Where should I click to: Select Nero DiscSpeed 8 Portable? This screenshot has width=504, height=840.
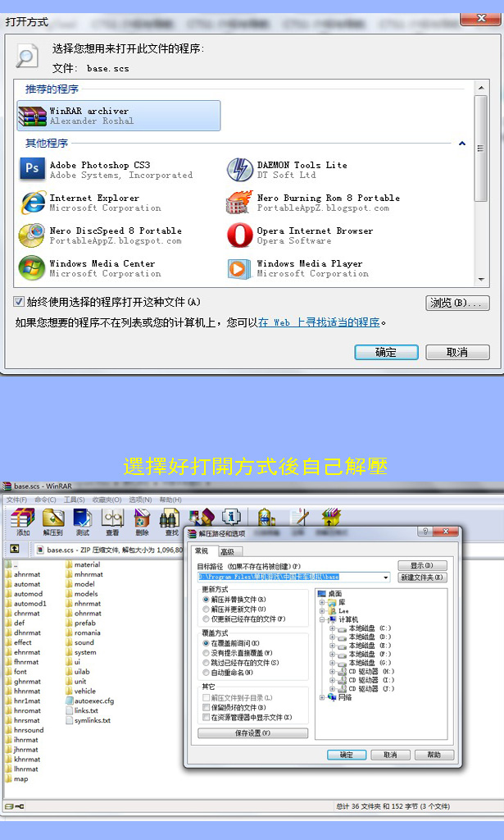(101, 235)
